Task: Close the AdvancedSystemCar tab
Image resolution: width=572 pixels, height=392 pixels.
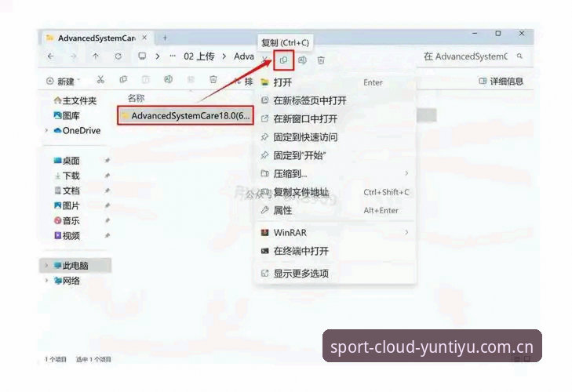Action: (x=144, y=38)
